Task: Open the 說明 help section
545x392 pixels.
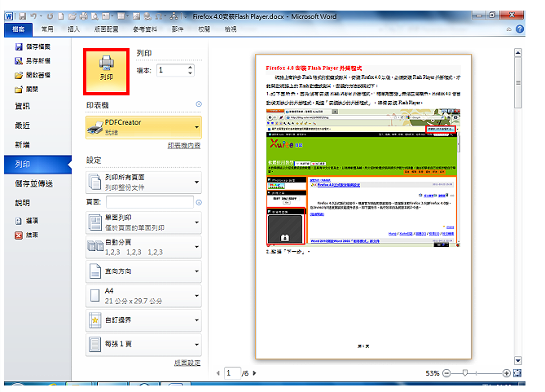Action: tap(23, 203)
